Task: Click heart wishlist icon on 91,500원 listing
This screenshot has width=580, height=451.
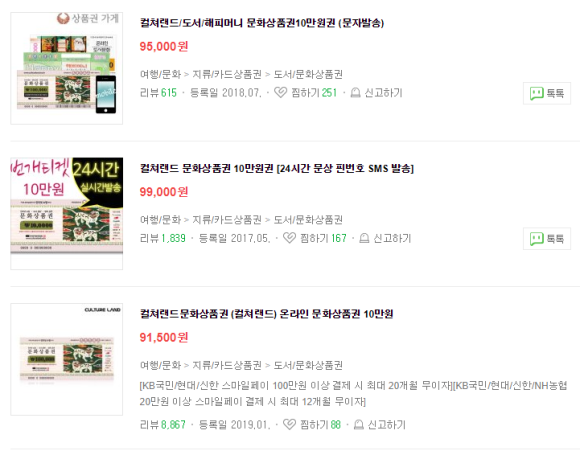Action: [x=289, y=424]
